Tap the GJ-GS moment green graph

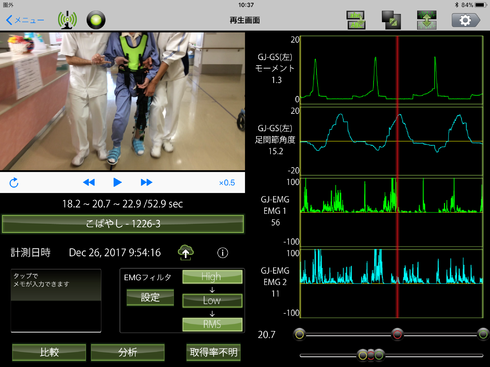tap(392, 69)
